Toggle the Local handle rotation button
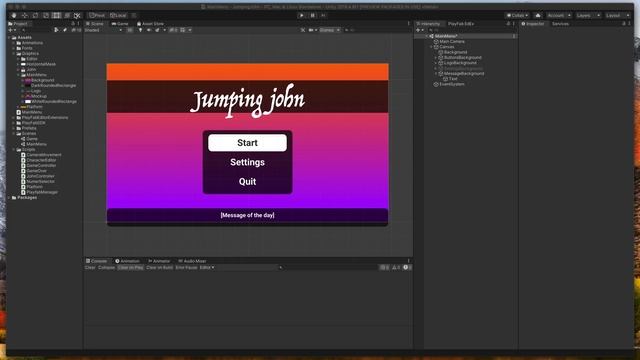This screenshot has height=360, width=640. tap(118, 16)
